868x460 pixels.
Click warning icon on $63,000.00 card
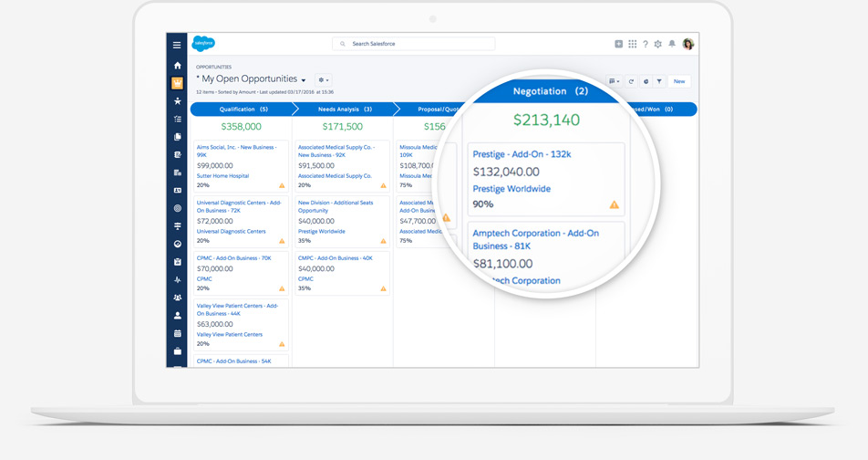point(282,344)
